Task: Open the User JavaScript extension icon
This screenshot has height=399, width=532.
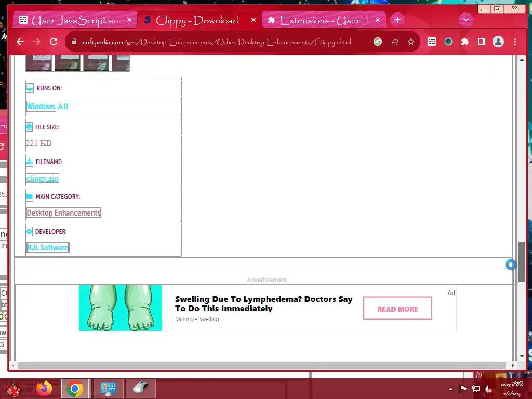Action: [432, 42]
